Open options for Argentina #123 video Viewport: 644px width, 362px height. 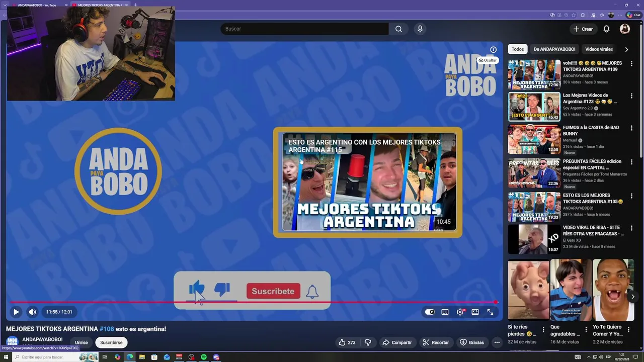coord(631,96)
